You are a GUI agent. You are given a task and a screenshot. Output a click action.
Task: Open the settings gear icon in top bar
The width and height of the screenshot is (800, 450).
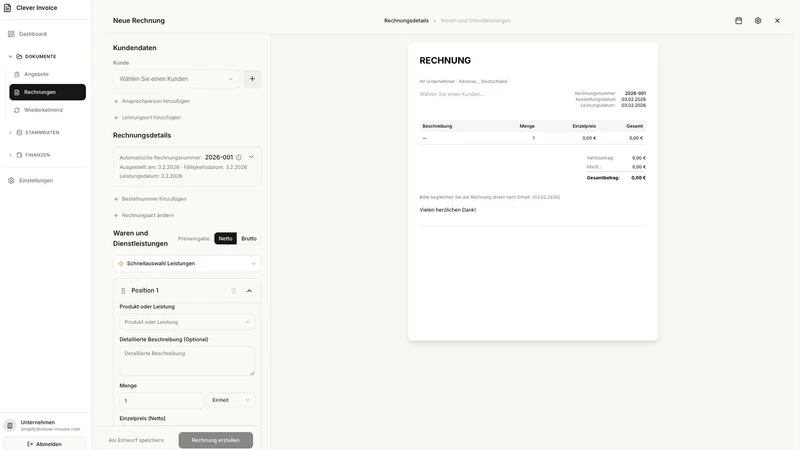pos(758,21)
